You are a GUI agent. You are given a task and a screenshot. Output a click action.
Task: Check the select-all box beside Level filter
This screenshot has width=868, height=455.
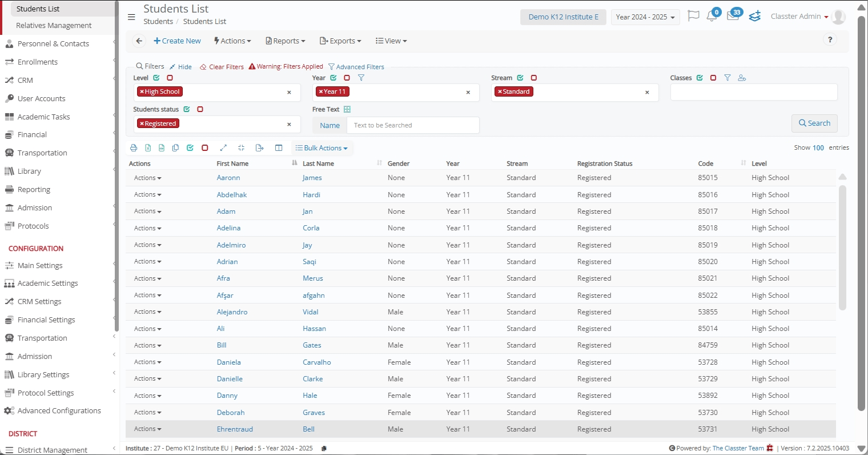click(x=156, y=78)
